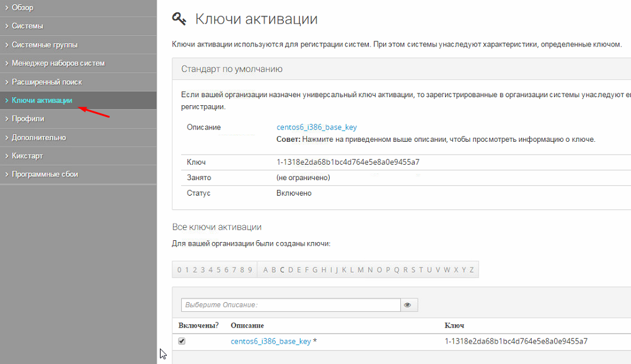This screenshot has width=631, height=364.
Task: Select Ключи активации in sidebar
Action: pos(42,100)
